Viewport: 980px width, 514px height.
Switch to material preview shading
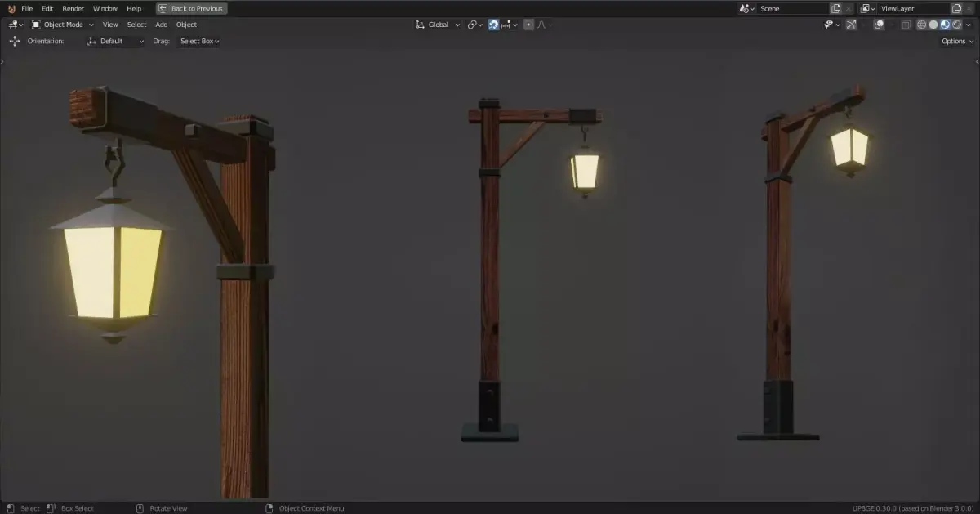pyautogui.click(x=945, y=25)
